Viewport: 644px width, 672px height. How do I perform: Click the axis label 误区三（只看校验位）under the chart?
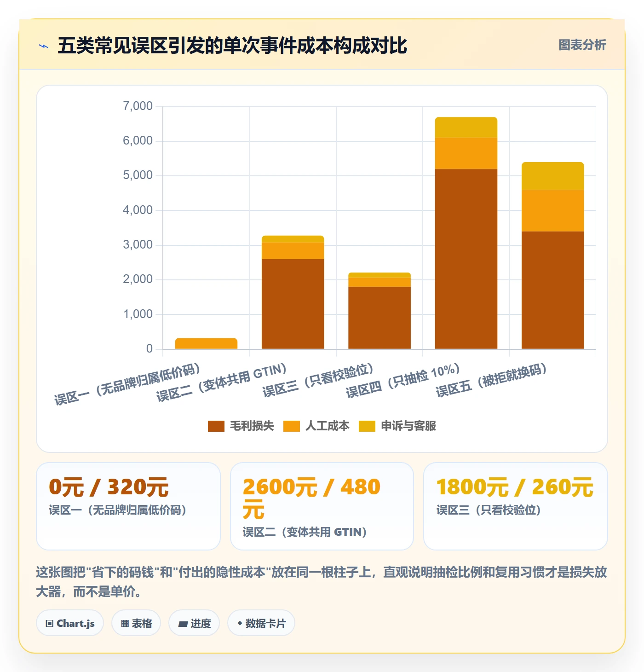(318, 380)
